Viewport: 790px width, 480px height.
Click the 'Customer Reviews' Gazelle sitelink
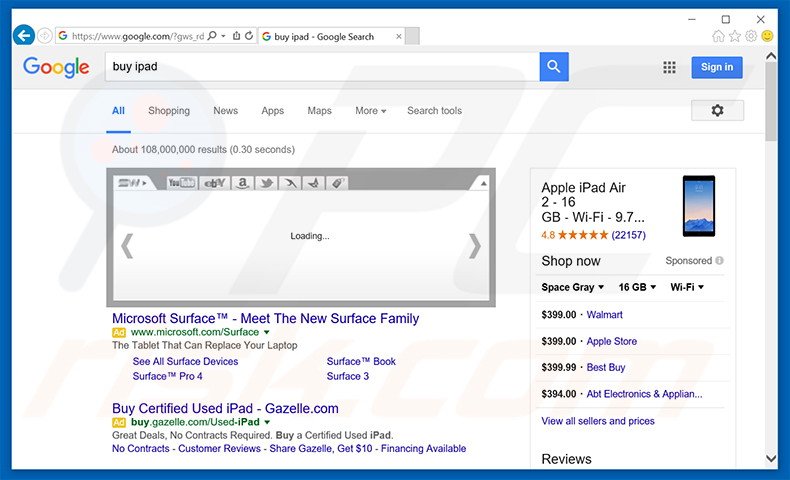[x=220, y=448]
